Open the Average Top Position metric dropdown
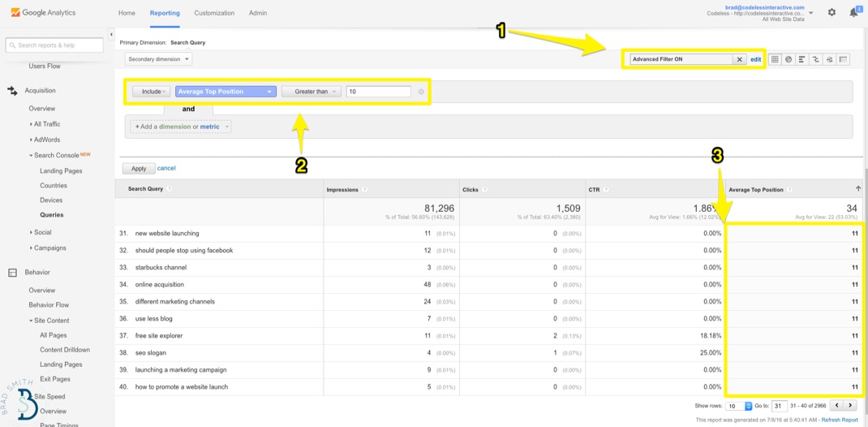 tap(226, 92)
